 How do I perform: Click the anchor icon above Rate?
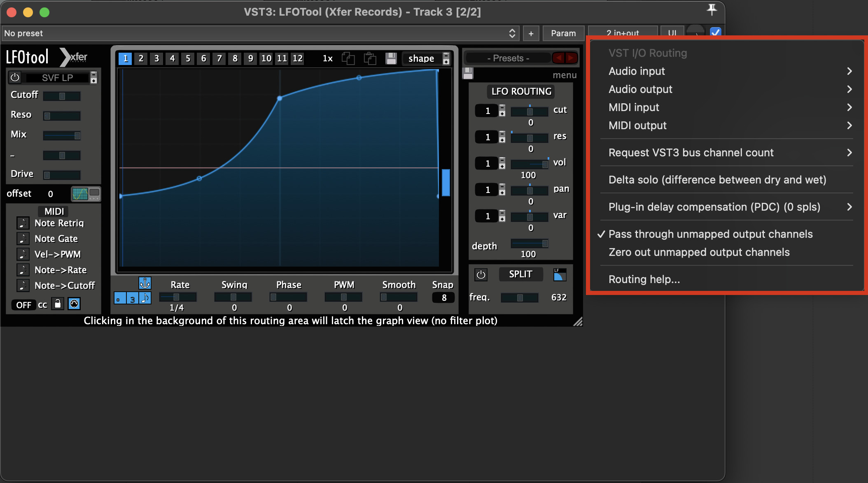(145, 283)
